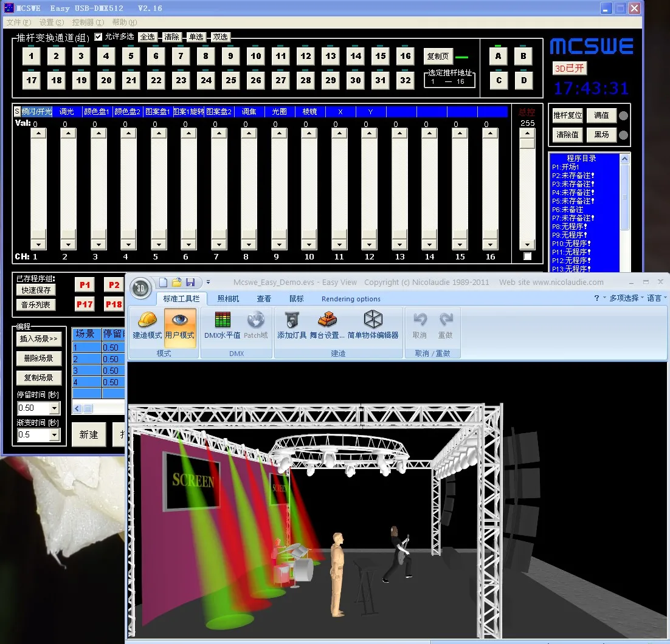670x644 pixels.
Task: Click Add Fixture (添加灯具) icon
Action: (292, 320)
